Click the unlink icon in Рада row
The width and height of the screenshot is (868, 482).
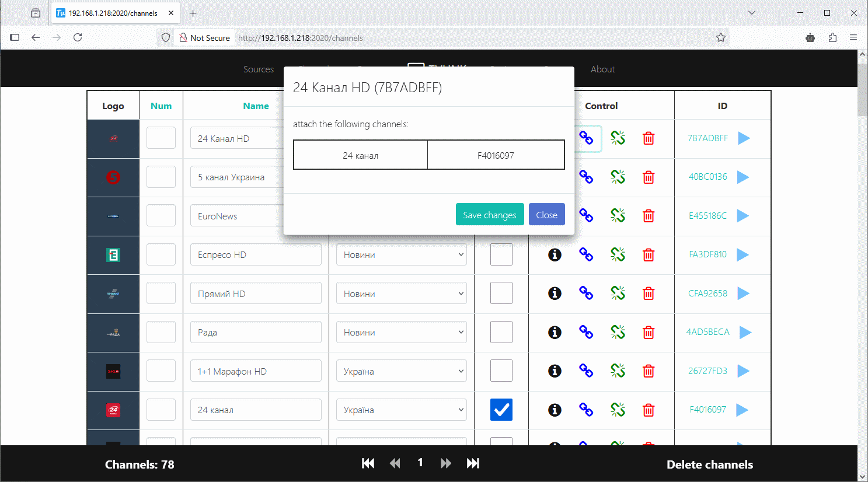(618, 332)
